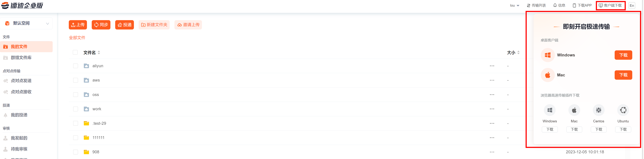Open the 传输列表 transfer list

point(536,5)
